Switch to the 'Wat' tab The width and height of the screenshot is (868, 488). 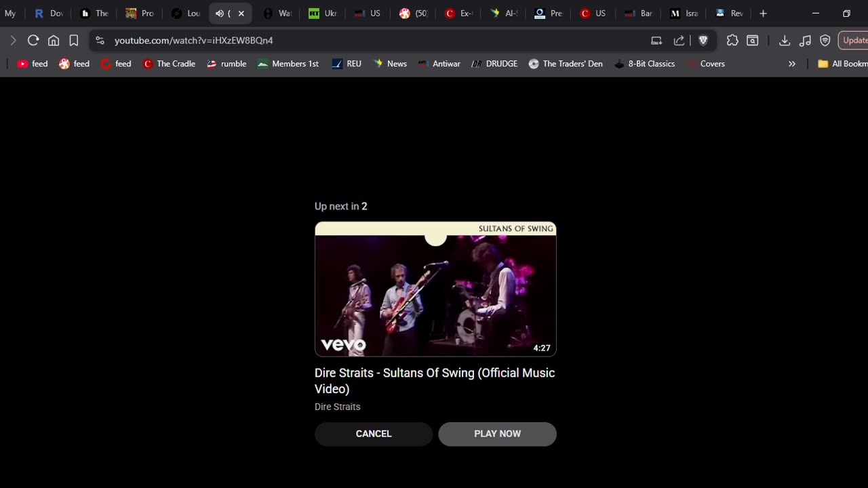(277, 14)
